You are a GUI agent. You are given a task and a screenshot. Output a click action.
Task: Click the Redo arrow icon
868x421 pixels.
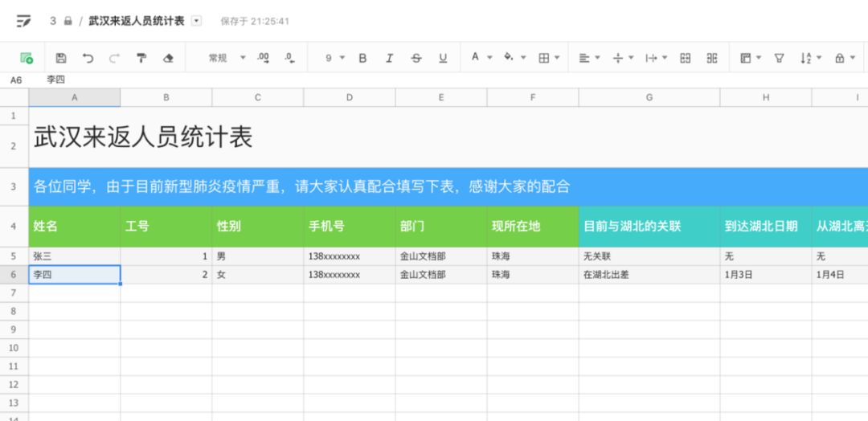tap(115, 58)
